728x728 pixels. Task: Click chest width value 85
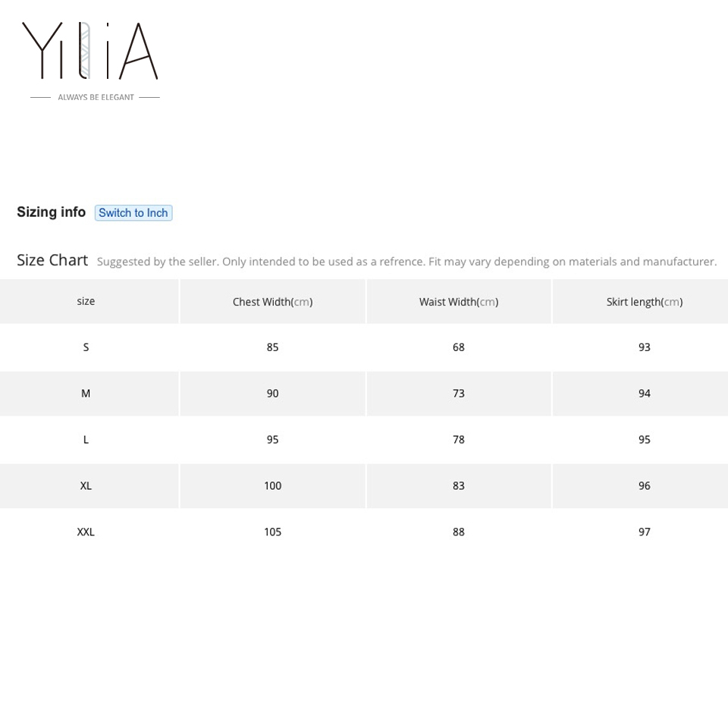coord(272,347)
